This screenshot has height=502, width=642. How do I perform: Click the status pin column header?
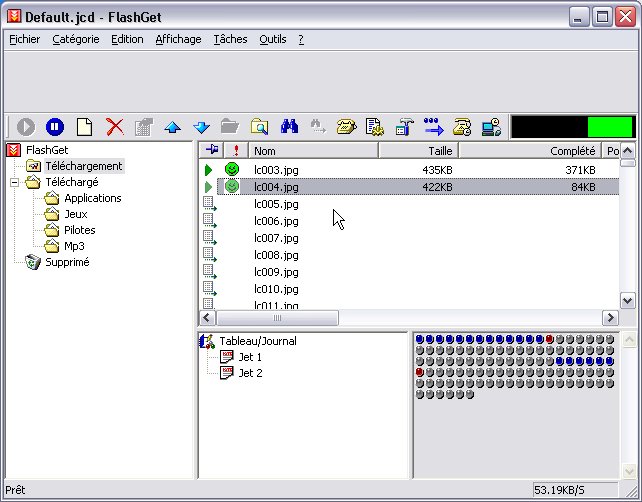212,150
